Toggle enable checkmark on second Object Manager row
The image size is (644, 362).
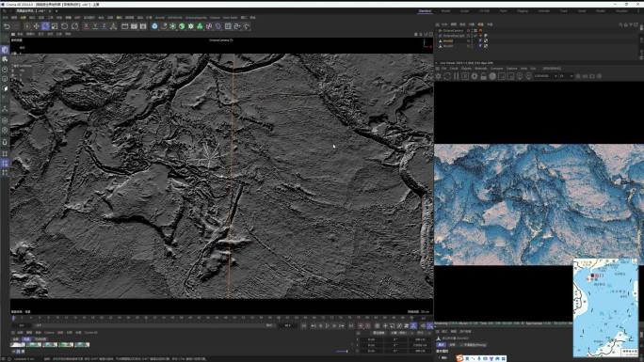(475, 36)
